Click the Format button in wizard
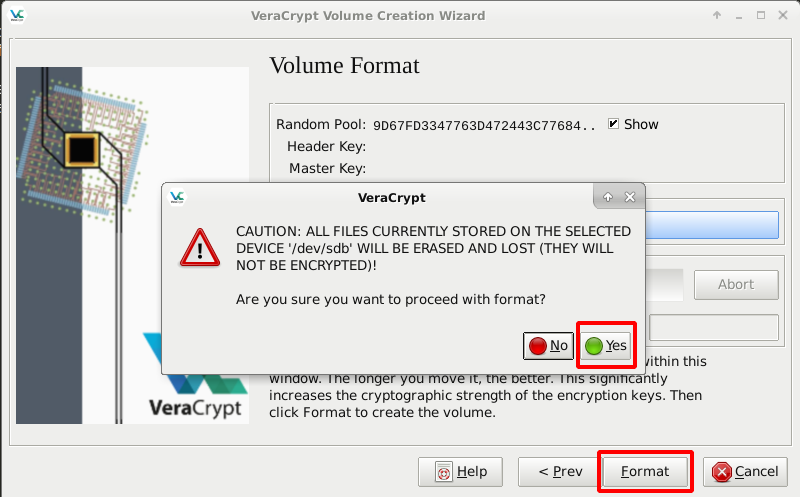The image size is (800, 497). pos(644,471)
